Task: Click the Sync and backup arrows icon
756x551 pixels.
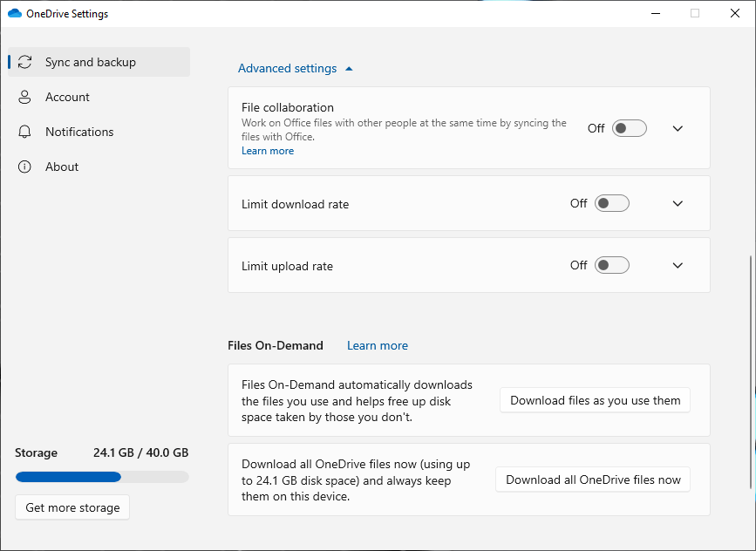Action: [25, 62]
